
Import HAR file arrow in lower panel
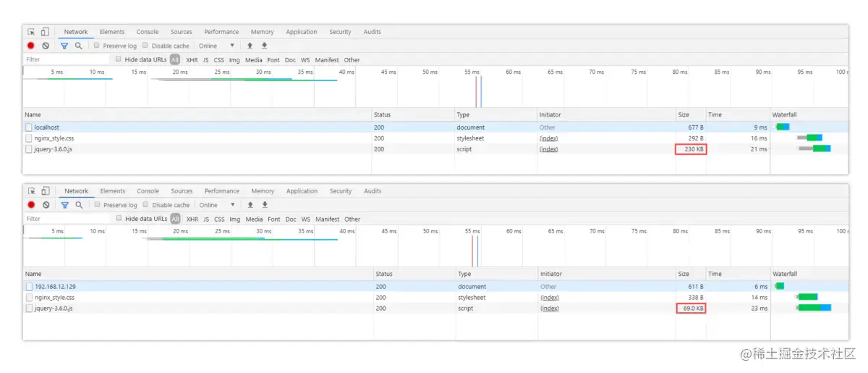click(x=251, y=205)
